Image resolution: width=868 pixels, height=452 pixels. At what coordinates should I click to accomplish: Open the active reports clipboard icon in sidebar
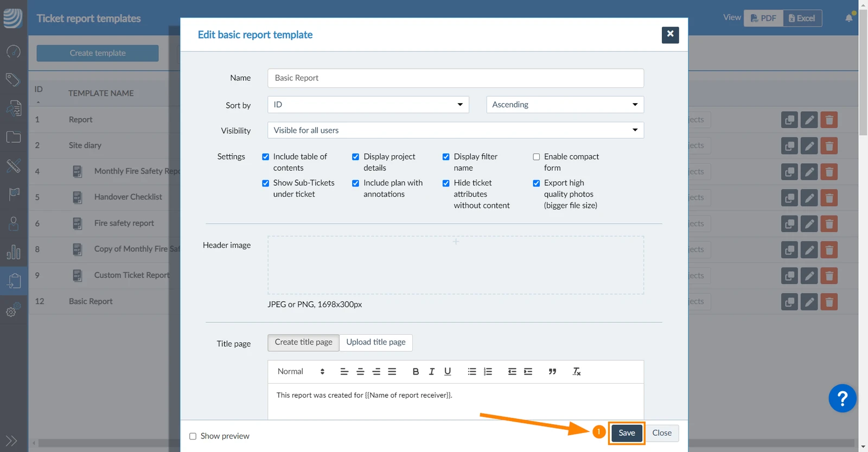coord(14,281)
